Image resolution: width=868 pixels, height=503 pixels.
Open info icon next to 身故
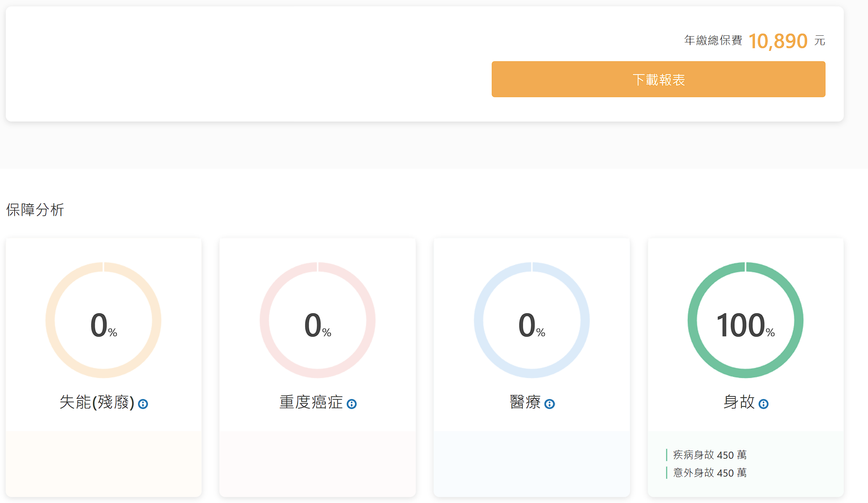pyautogui.click(x=764, y=404)
